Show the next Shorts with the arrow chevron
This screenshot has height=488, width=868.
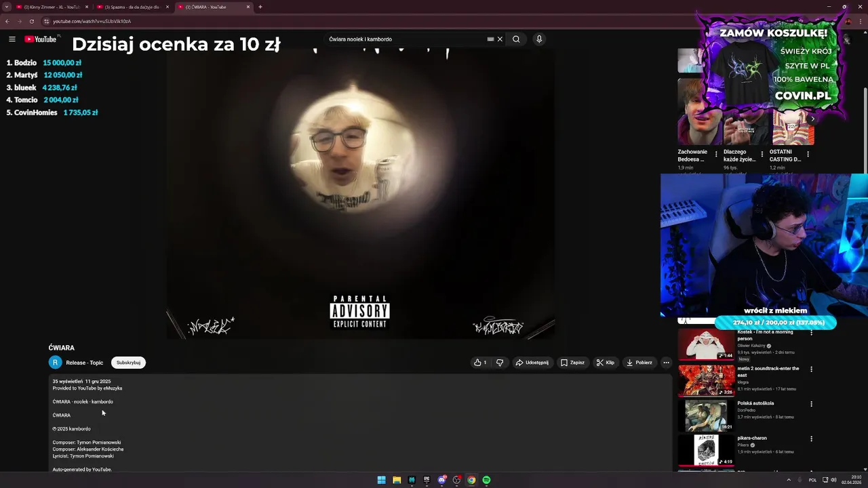[812, 119]
